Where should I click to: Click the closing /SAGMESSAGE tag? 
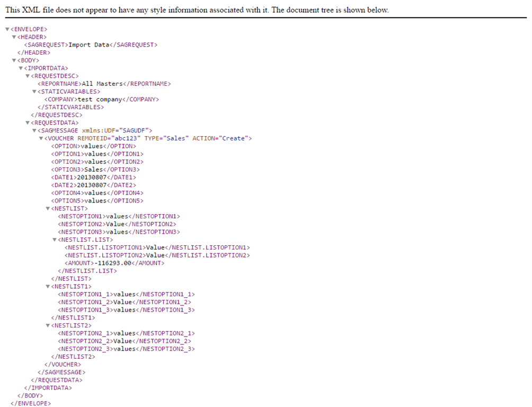point(62,373)
